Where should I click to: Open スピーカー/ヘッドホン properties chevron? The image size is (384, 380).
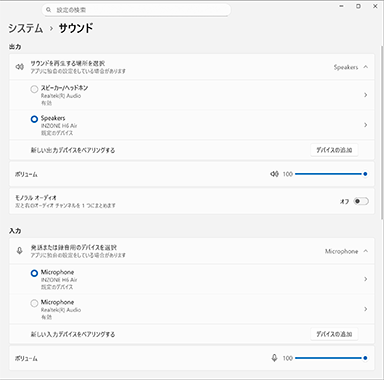(x=366, y=95)
